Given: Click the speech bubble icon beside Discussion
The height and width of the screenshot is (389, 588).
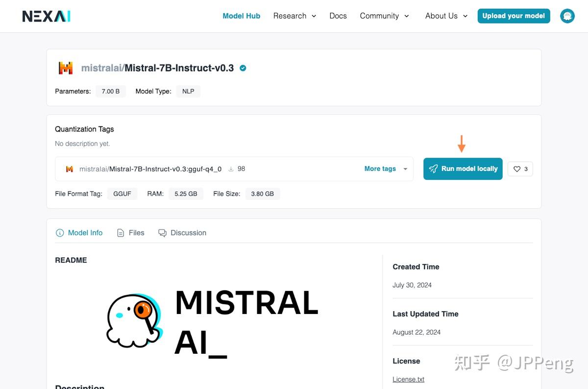Looking at the screenshot, I should coord(162,233).
